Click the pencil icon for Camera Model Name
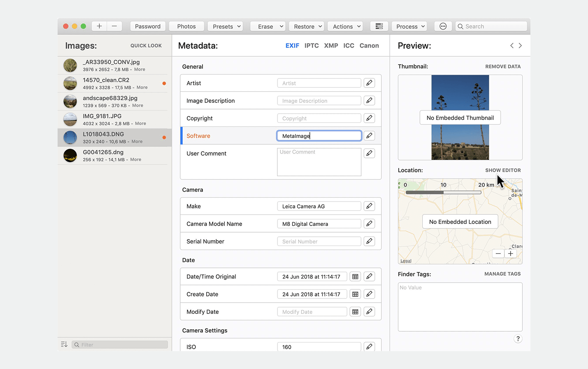Image resolution: width=588 pixels, height=369 pixels. pyautogui.click(x=369, y=224)
